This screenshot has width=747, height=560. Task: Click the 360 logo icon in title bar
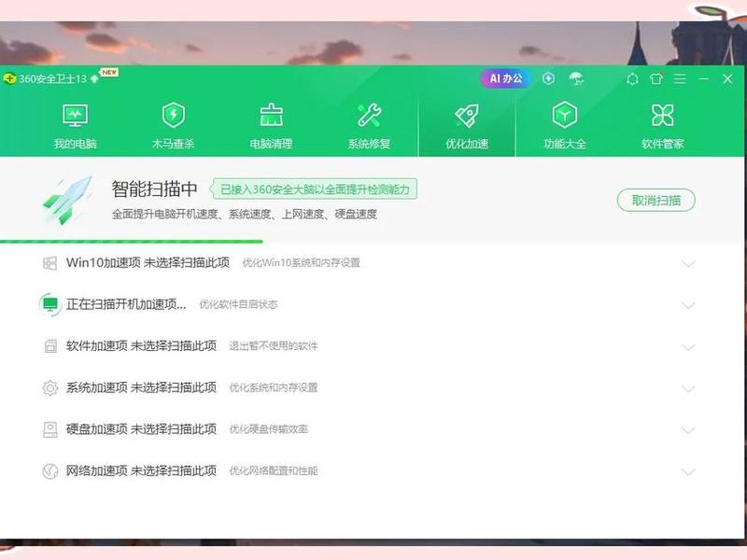[9, 78]
